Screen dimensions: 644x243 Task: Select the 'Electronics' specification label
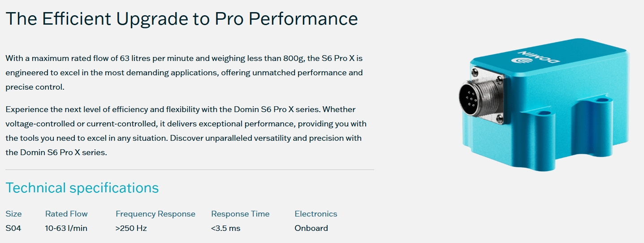coord(316,214)
